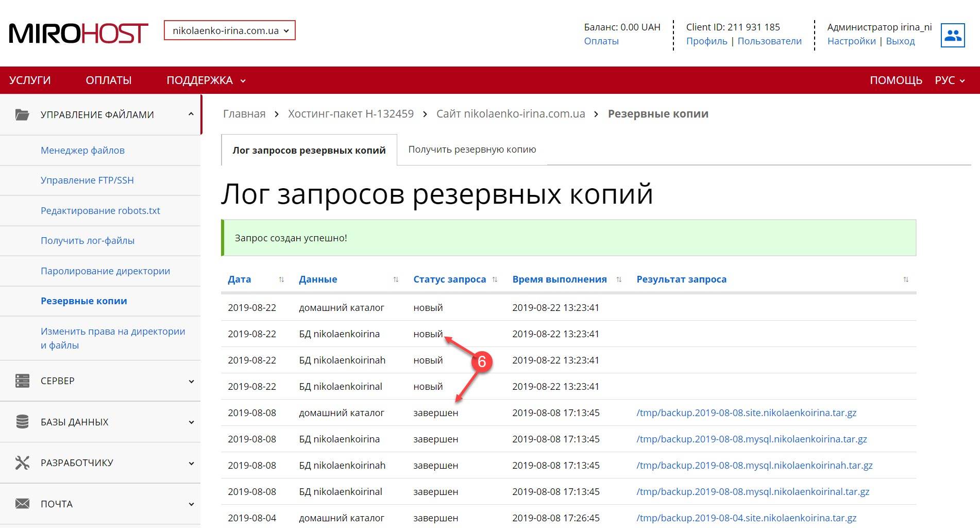
Task: Expand the РАЗРАБОТЧИКУ section chevron
Action: [191, 463]
